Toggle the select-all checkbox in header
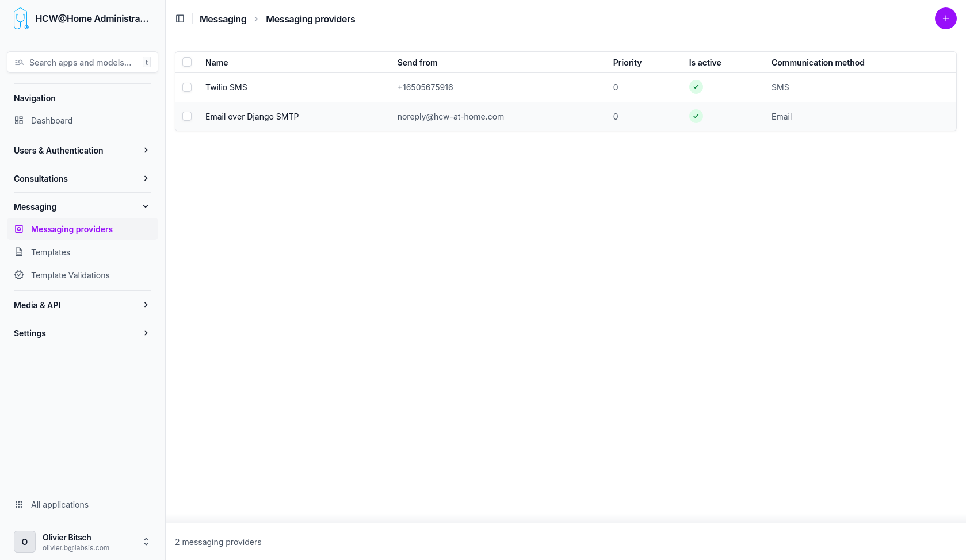The image size is (966, 560). (x=187, y=63)
